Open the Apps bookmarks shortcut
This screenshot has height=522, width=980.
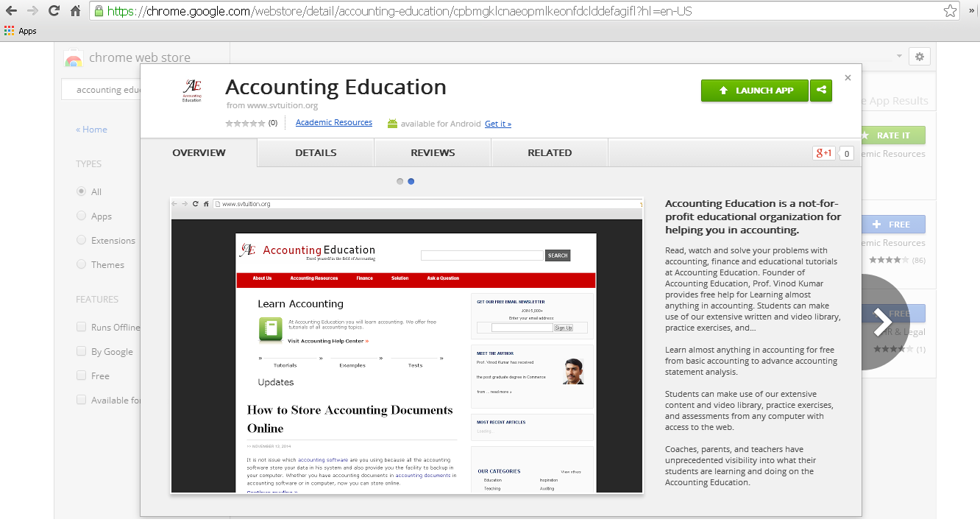click(21, 31)
